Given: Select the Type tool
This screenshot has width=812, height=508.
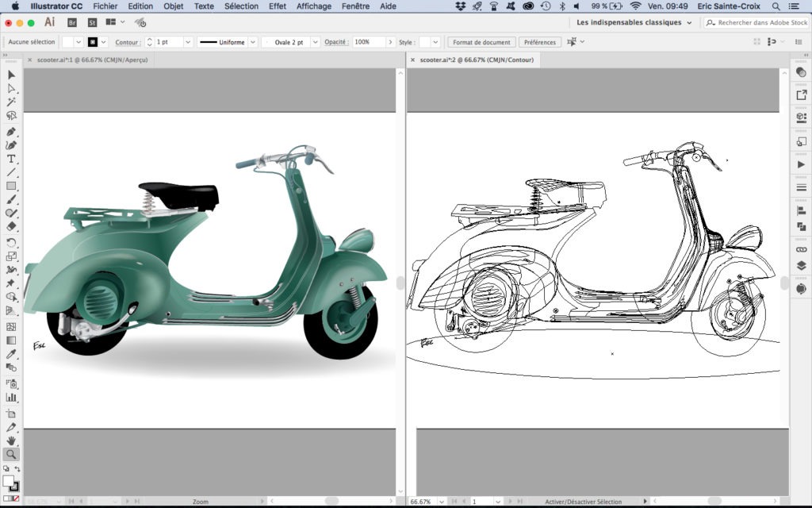Looking at the screenshot, I should click(11, 159).
